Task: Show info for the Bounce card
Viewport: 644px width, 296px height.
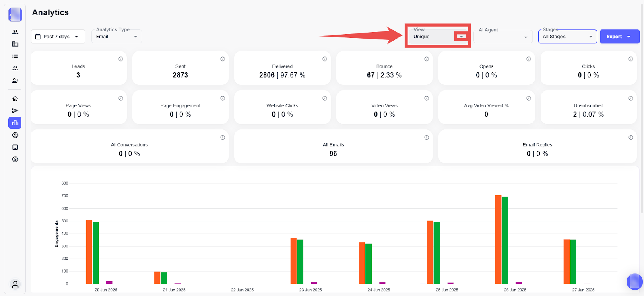Action: 427,59
